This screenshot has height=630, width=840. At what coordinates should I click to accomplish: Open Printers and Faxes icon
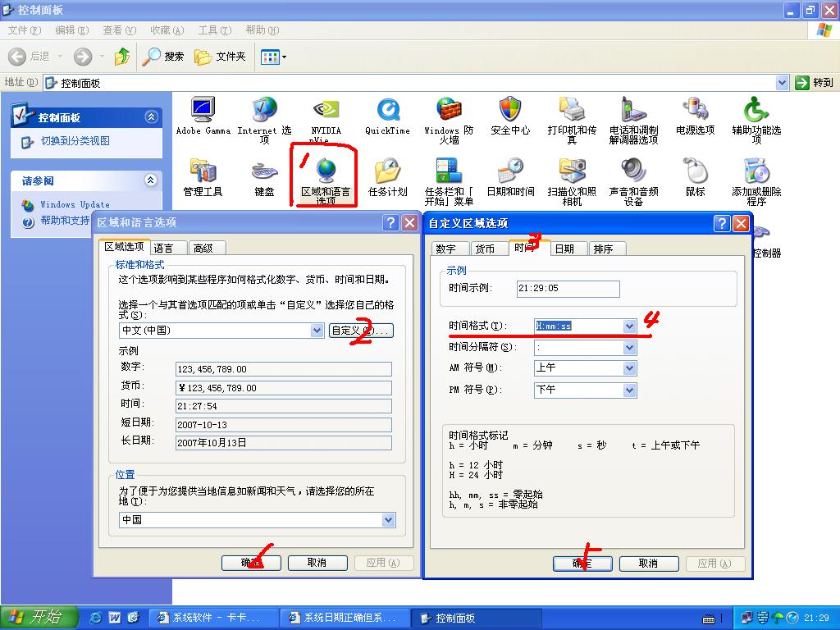click(x=572, y=109)
